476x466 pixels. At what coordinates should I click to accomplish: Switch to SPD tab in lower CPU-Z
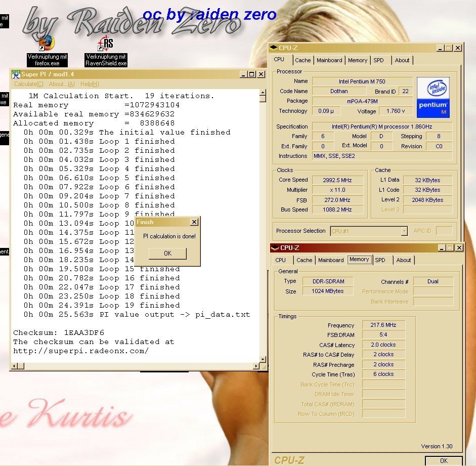point(380,260)
